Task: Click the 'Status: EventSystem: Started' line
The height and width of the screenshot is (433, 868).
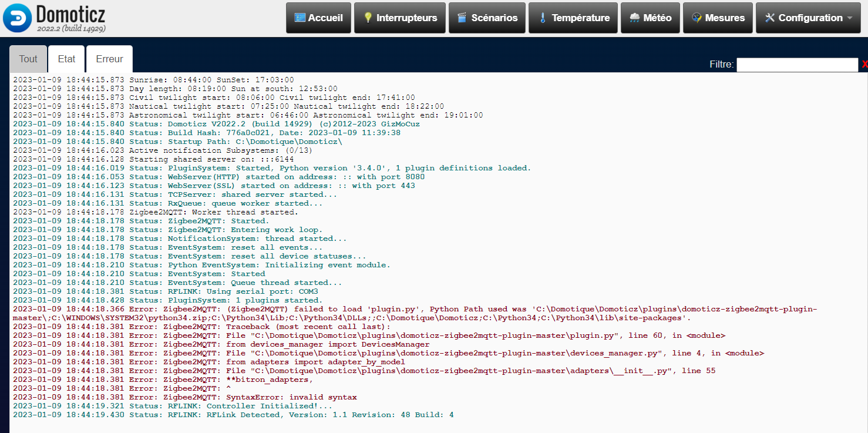Action: point(139,274)
